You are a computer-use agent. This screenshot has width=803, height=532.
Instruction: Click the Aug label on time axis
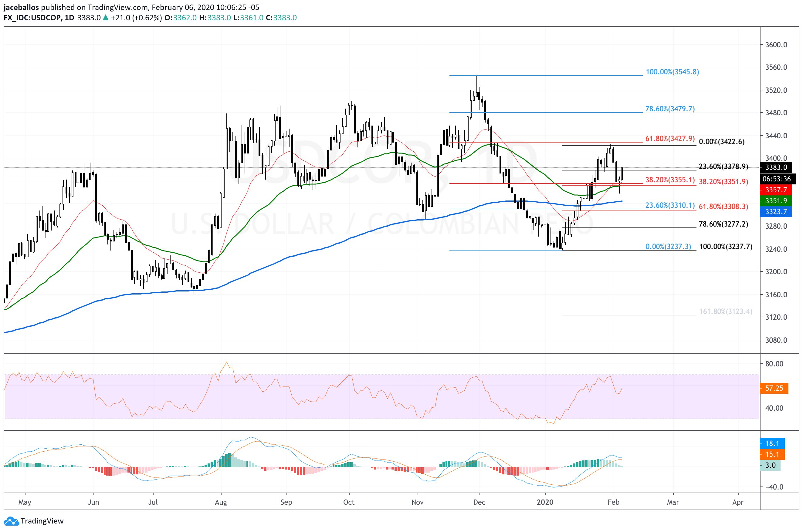point(221,503)
